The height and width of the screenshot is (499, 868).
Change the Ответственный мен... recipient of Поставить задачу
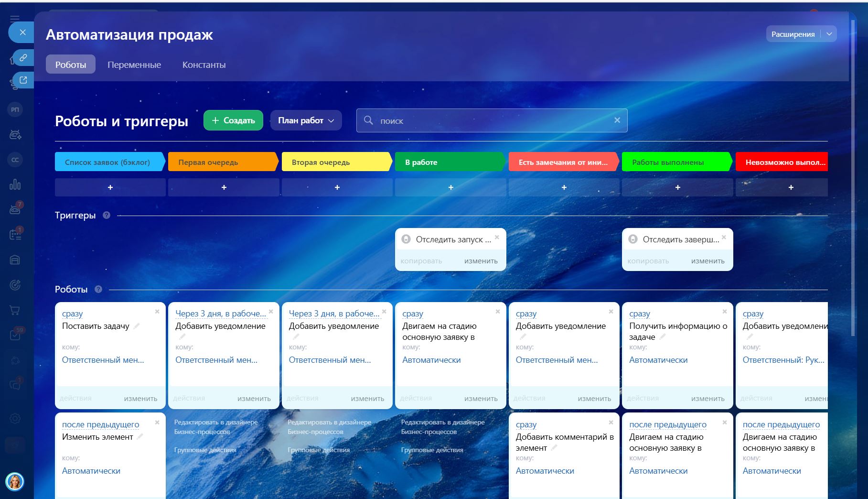tap(103, 360)
